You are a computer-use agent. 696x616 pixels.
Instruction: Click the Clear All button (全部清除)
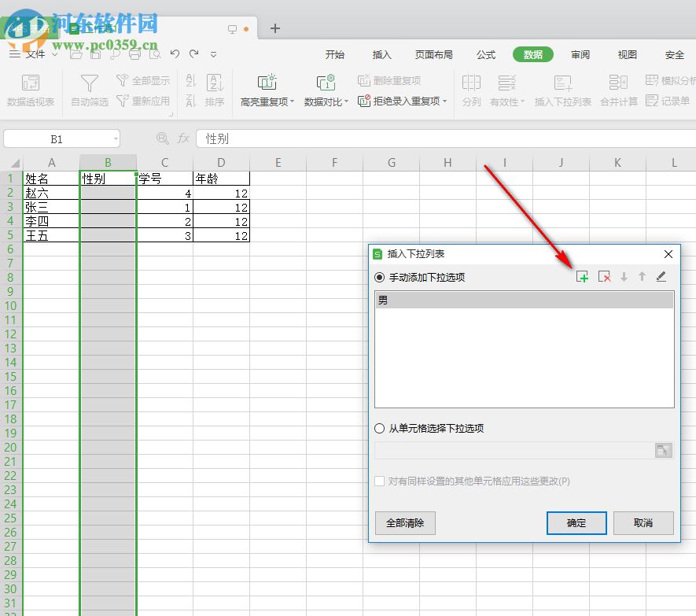(x=405, y=522)
